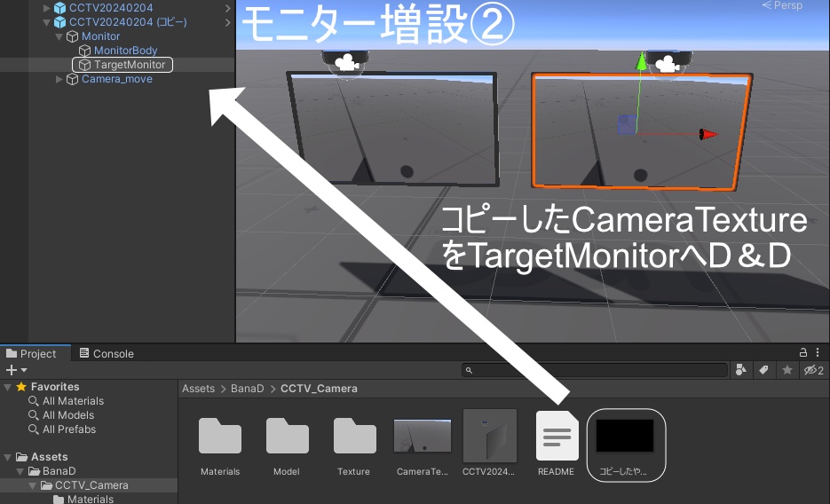Viewport: 830px width, 504px height.
Task: Open the Project create plus dropdown
Action: (x=16, y=370)
